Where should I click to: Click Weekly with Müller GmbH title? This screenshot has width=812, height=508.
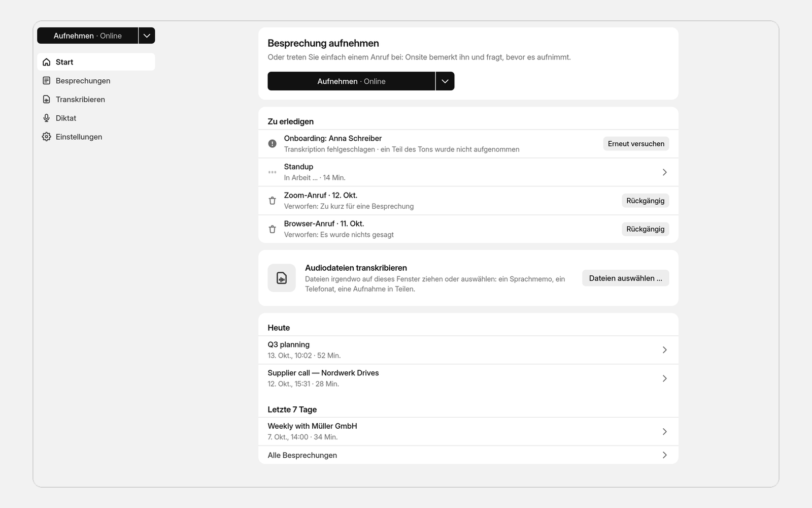(x=312, y=426)
